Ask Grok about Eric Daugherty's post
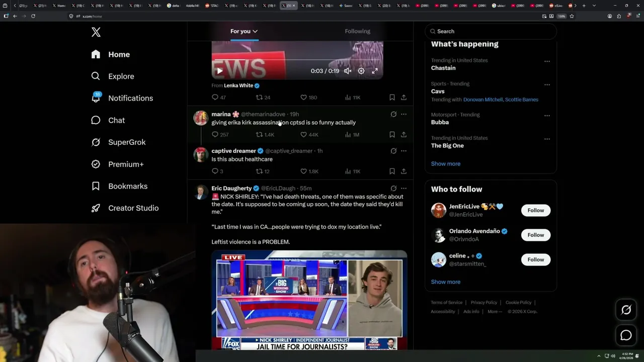This screenshot has height=362, width=644. [393, 188]
